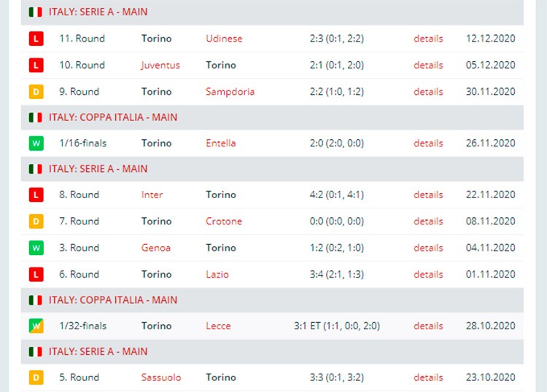Screen dimensions: 547x392
Task: Open the Crotone team link
Action: pyautogui.click(x=224, y=222)
